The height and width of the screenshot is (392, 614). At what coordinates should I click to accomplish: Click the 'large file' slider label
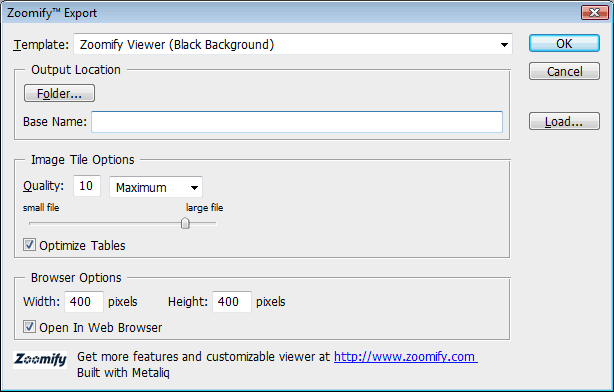pyautogui.click(x=204, y=208)
